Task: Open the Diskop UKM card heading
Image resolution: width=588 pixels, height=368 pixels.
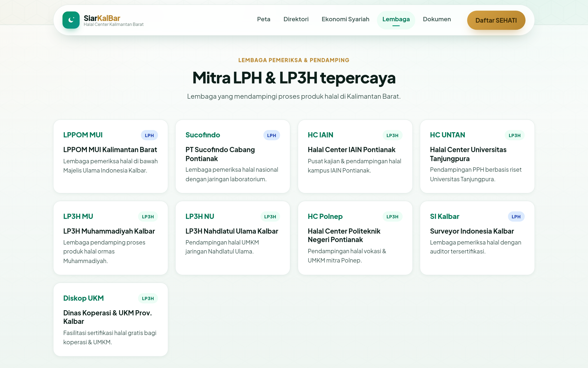Action: (x=84, y=298)
